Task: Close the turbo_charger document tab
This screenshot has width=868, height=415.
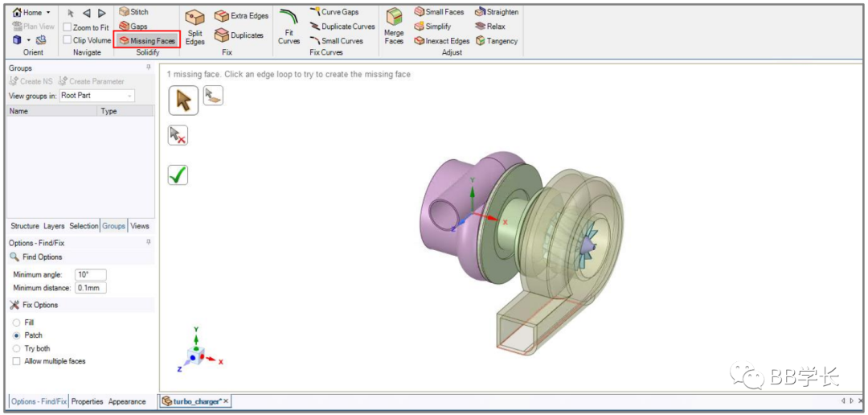Action: click(226, 401)
